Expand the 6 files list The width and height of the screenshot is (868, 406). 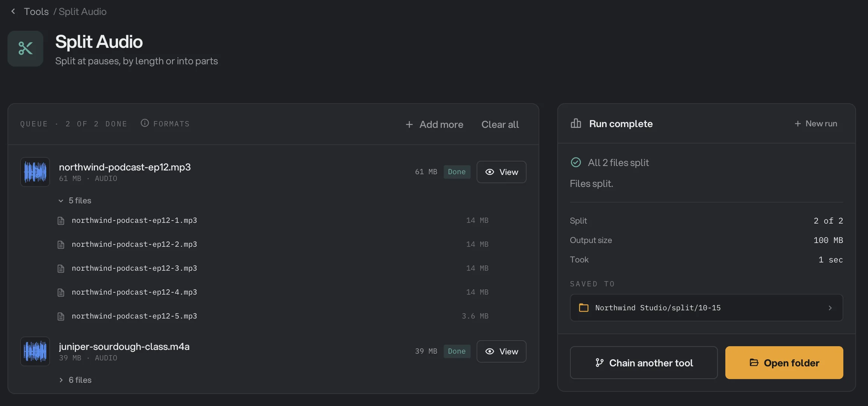(75, 380)
